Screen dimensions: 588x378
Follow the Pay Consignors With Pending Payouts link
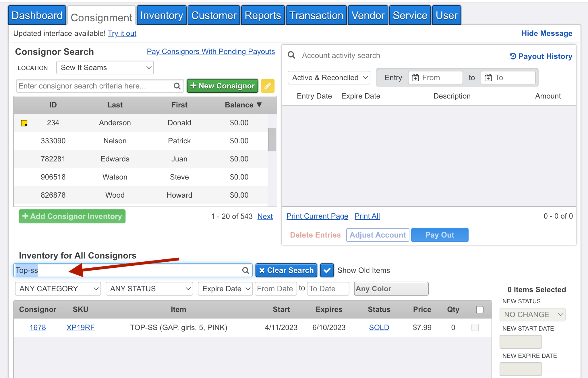[x=211, y=51]
